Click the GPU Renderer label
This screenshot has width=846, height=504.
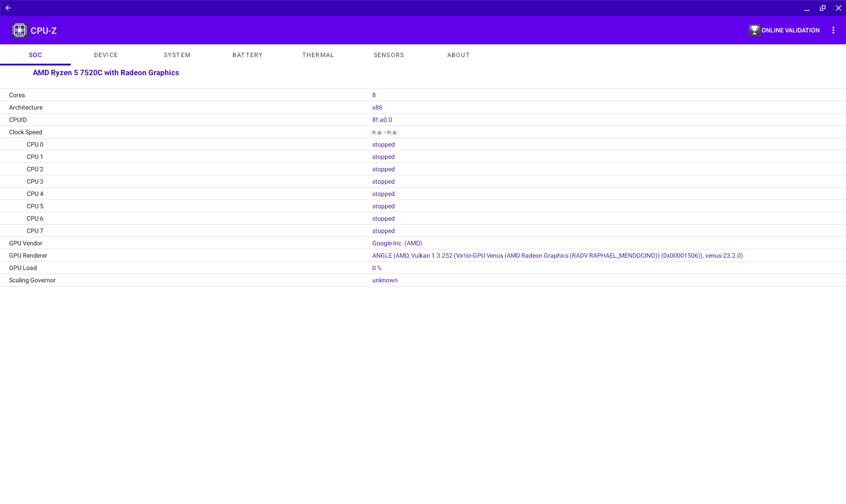click(28, 256)
